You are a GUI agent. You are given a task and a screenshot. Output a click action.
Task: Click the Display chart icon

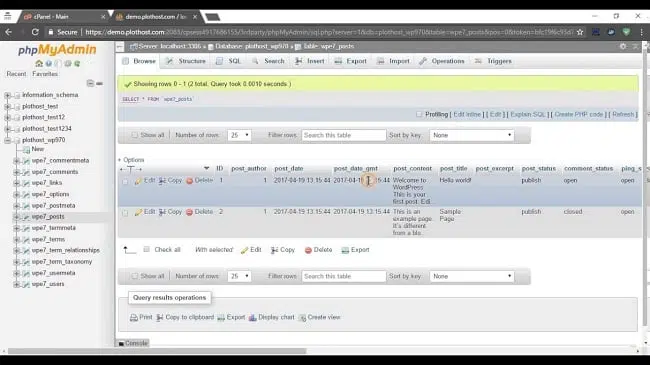[252, 317]
